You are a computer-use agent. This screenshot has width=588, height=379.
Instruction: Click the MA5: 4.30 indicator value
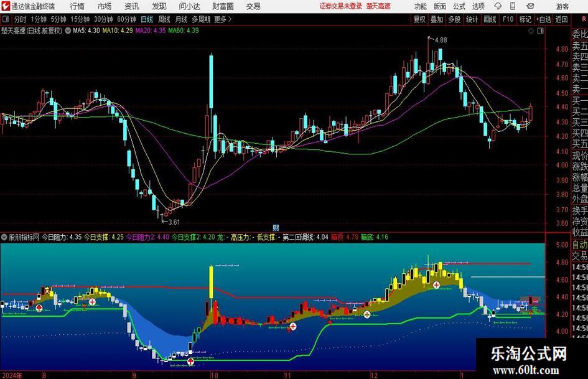point(86,30)
